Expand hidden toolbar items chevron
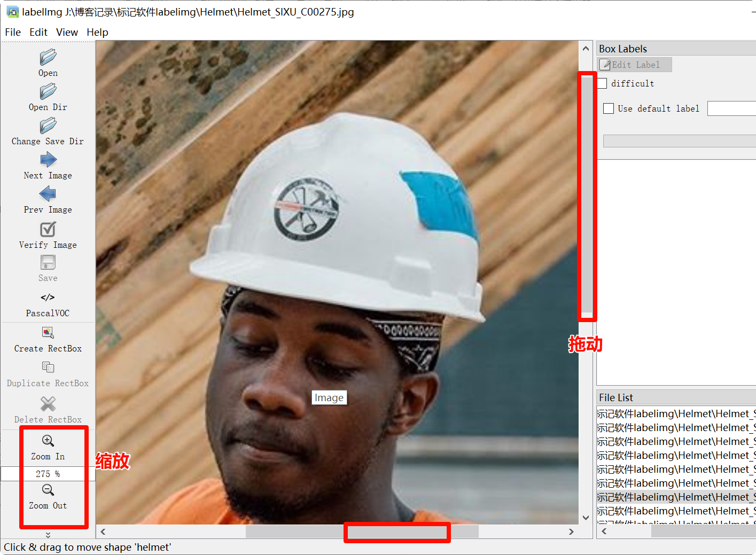Viewport: 756px width, 555px height. click(x=48, y=535)
